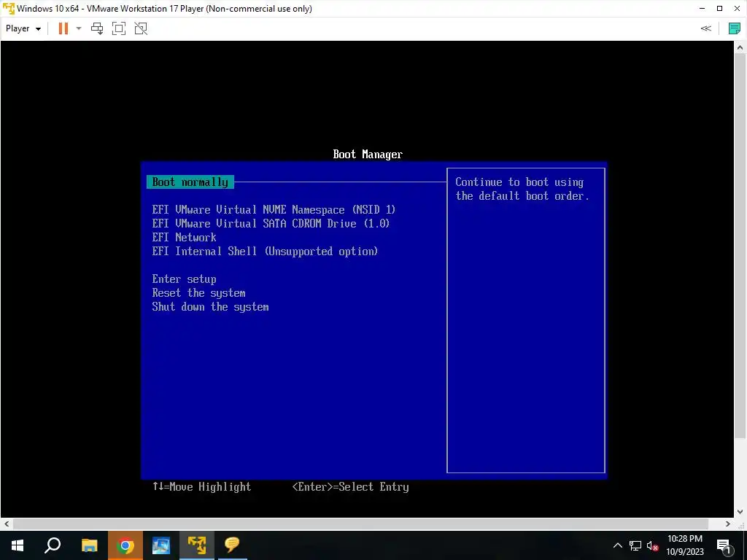Image resolution: width=747 pixels, height=560 pixels.
Task: Open the yellow chat bubble taskbar app
Action: [232, 545]
